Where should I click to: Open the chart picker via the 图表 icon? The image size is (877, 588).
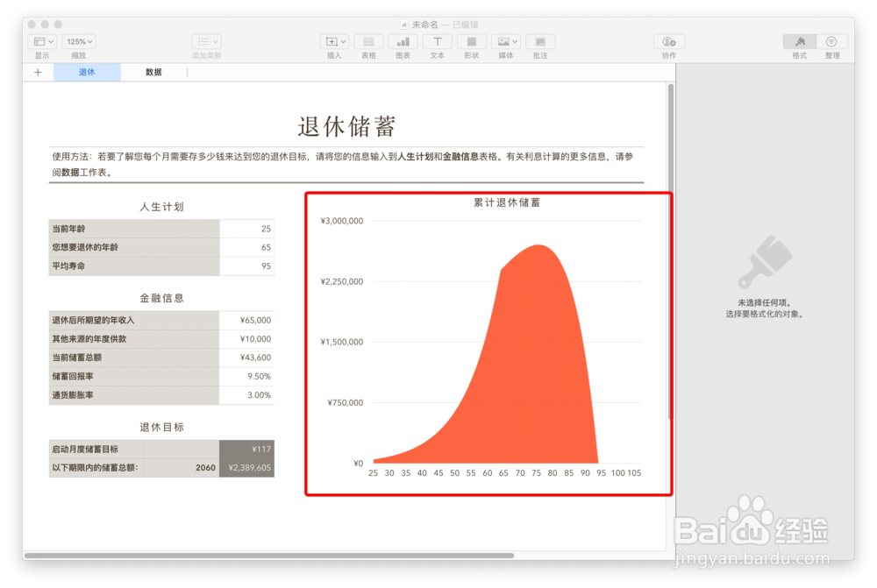(x=402, y=41)
